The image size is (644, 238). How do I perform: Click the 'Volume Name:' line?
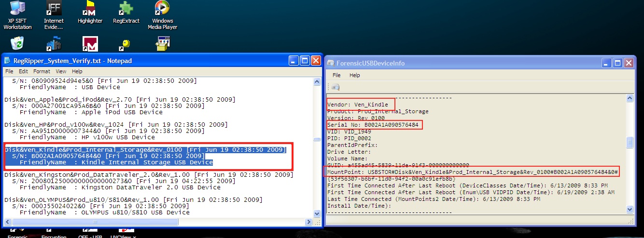347,159
